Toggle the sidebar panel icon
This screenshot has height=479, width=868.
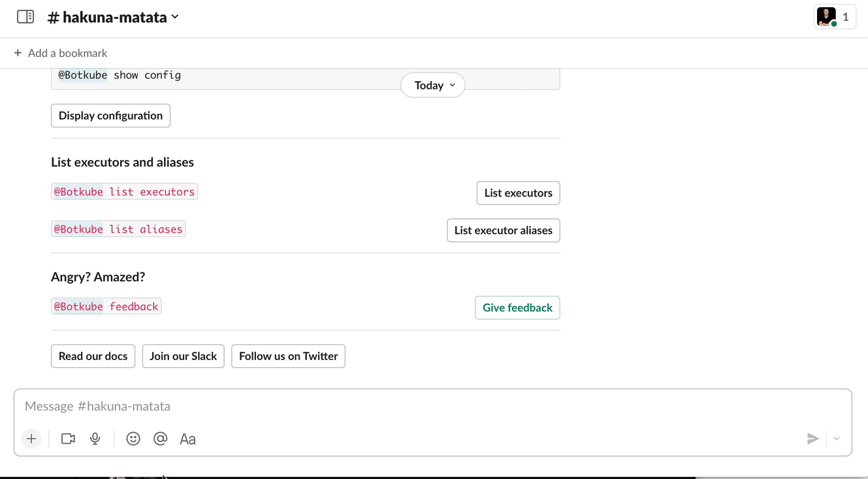click(25, 17)
